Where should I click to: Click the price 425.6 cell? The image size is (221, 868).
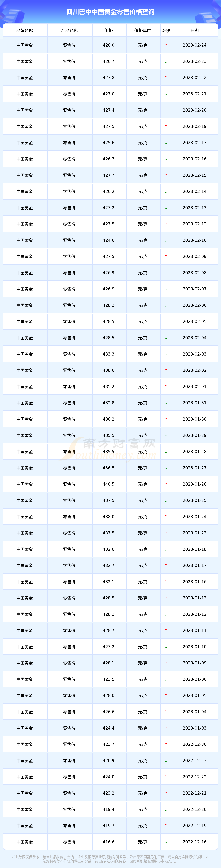coord(108,143)
